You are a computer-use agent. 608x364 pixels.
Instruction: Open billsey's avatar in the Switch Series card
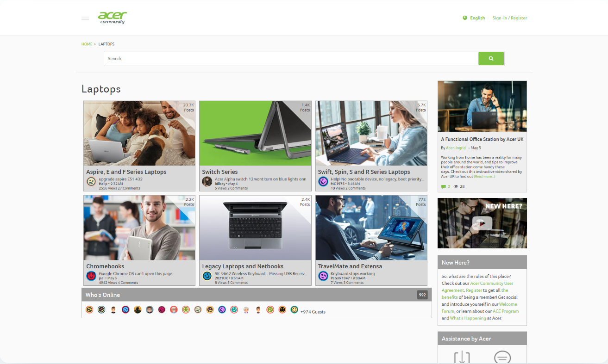(207, 182)
